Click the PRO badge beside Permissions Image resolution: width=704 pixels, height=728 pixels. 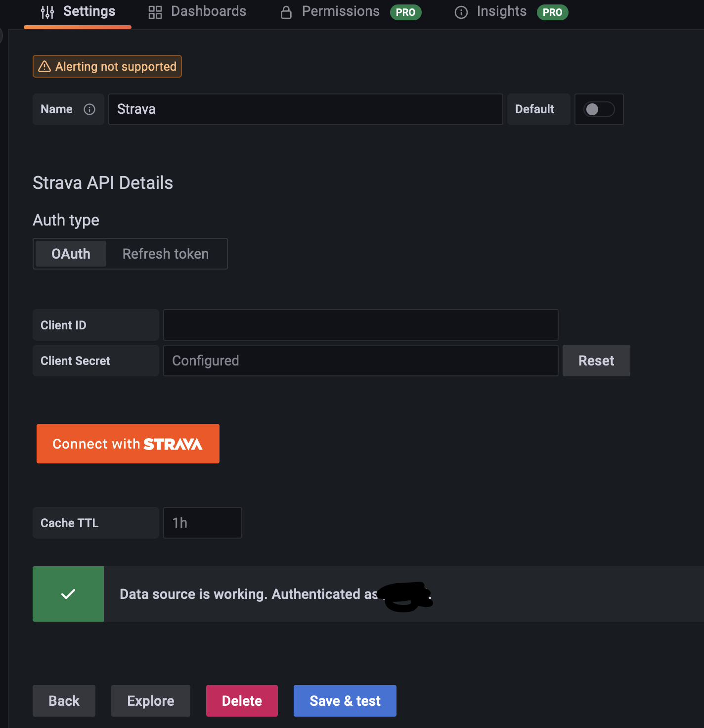click(405, 12)
